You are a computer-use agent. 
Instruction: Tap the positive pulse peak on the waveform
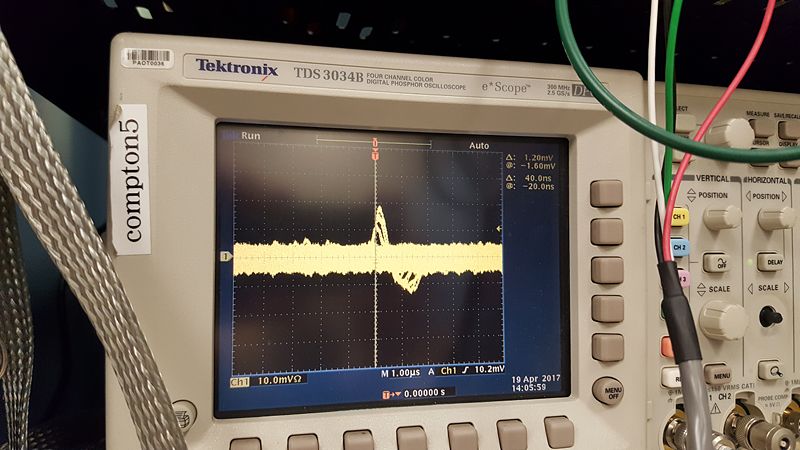pos(380,209)
